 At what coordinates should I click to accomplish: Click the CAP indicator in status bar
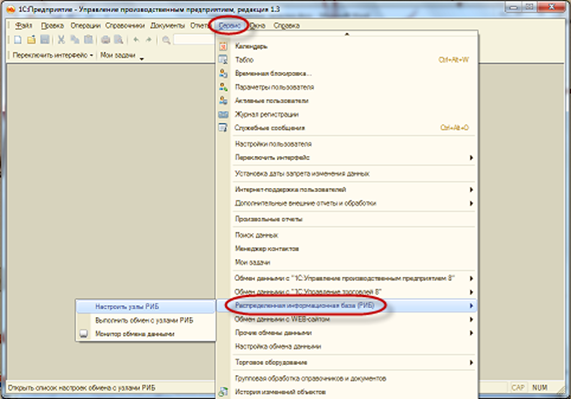(x=517, y=388)
